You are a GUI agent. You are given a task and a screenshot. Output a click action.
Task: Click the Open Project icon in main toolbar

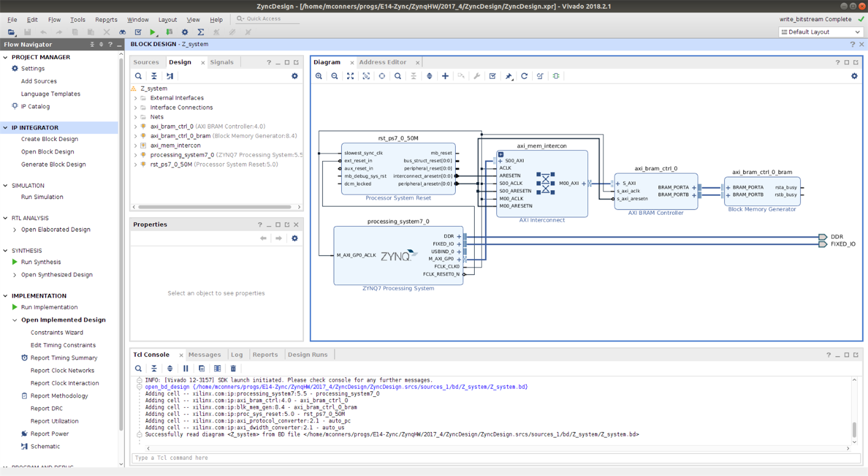pyautogui.click(x=11, y=32)
